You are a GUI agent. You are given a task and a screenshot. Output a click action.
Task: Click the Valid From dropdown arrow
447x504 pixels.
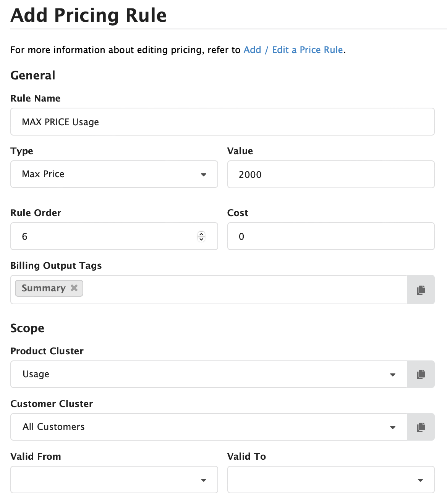point(203,480)
